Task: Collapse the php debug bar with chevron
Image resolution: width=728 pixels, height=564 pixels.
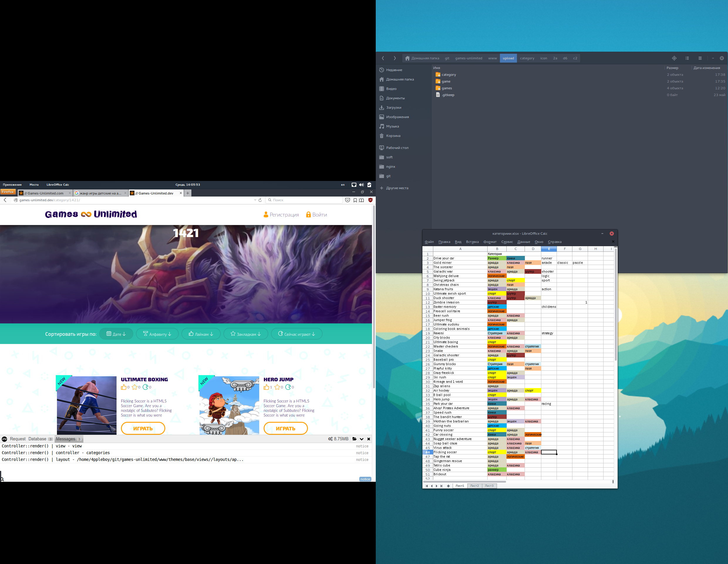Action: [362, 439]
